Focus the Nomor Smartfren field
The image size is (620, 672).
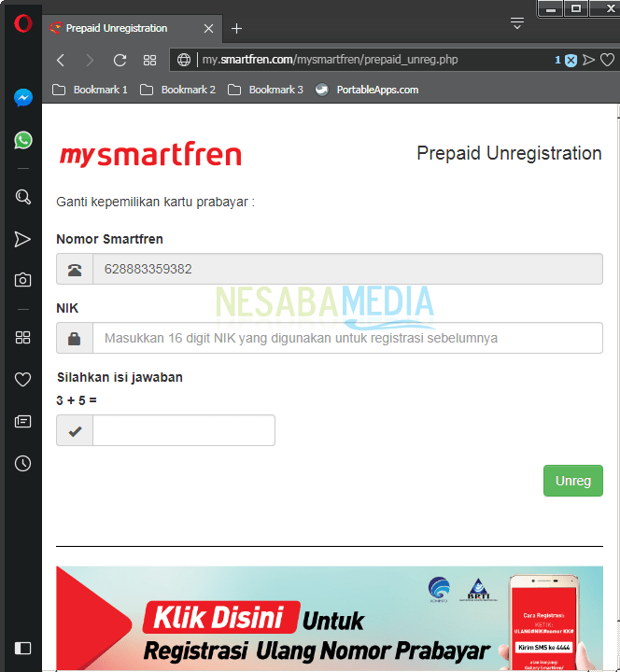pos(347,269)
